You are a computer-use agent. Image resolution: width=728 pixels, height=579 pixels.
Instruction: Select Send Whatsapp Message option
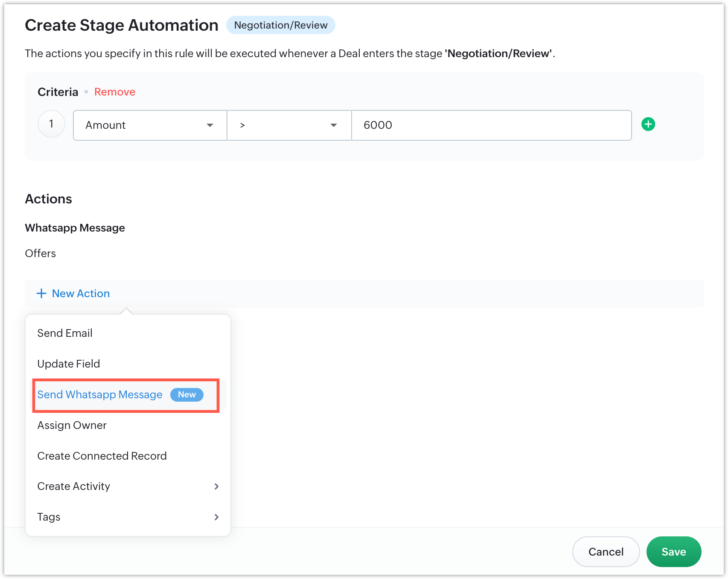[x=100, y=395]
